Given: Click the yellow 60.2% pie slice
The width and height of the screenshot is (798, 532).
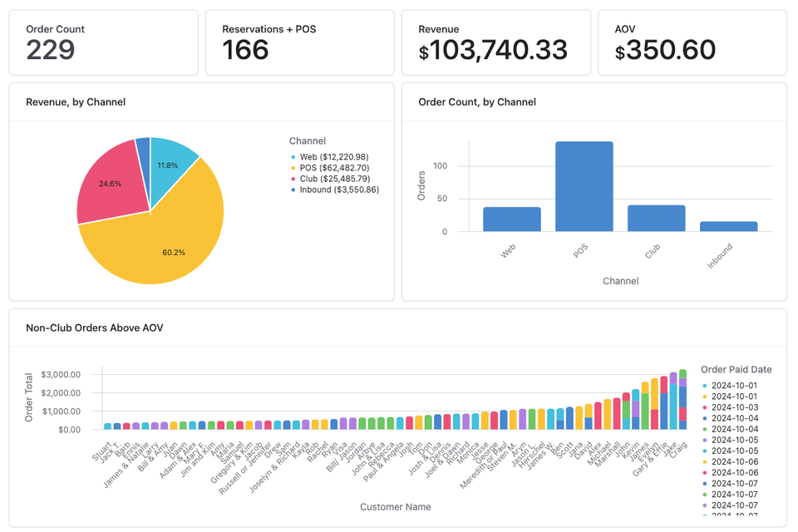Looking at the screenshot, I should point(175,241).
